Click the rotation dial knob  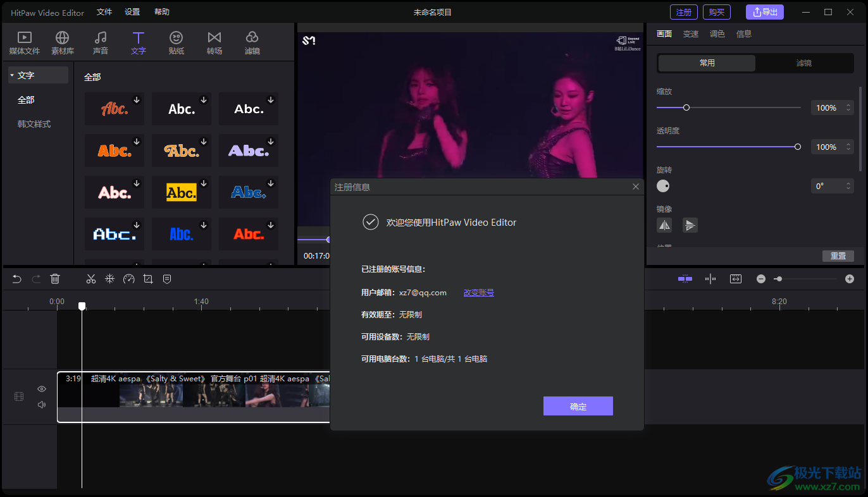click(663, 186)
